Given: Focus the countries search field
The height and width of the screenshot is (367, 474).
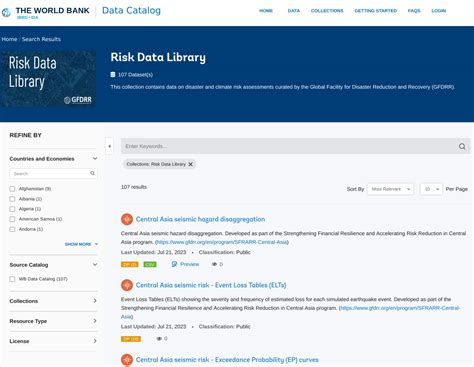Looking at the screenshot, I should (x=49, y=173).
